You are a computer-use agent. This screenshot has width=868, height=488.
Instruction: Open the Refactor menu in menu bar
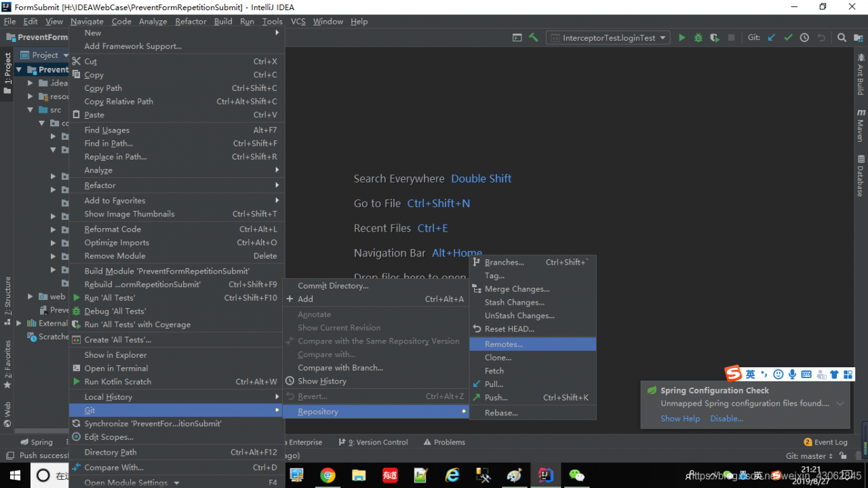(191, 21)
